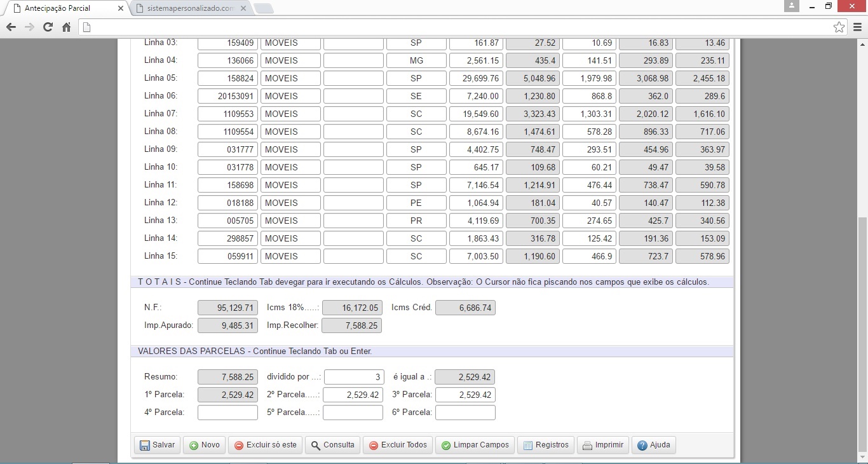Click the 4º Parcela empty field
868x464 pixels.
227,413
